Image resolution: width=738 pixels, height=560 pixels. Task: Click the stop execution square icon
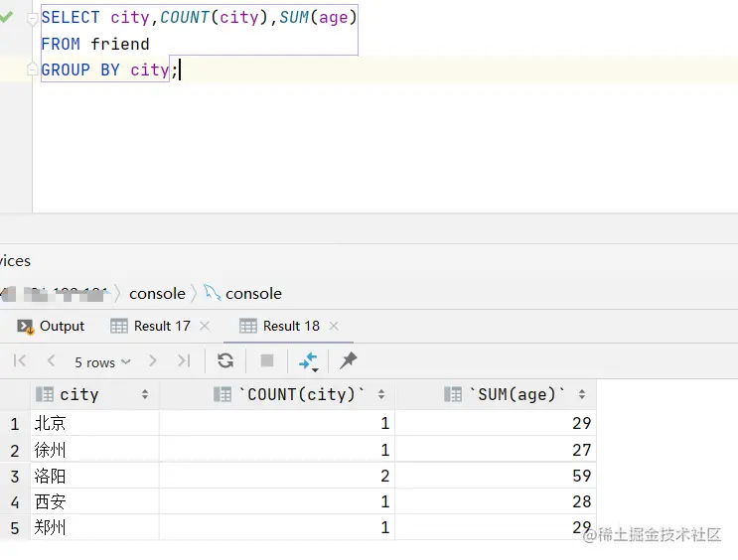[267, 361]
